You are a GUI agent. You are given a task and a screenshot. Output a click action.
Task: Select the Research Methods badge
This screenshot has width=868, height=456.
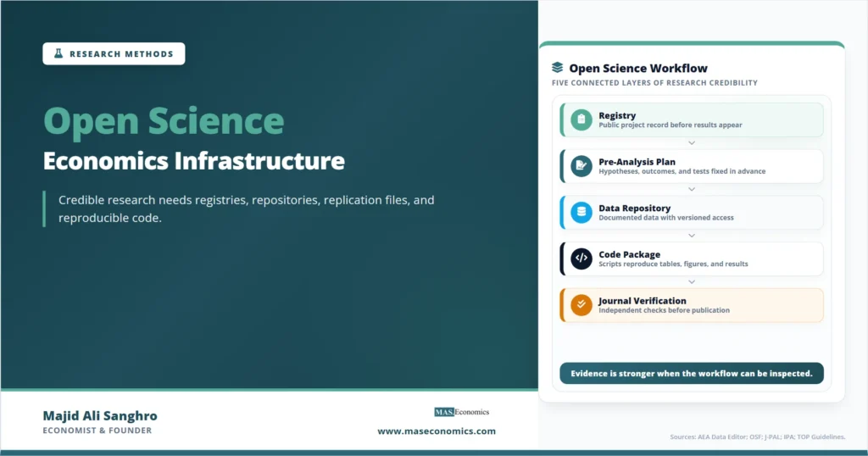(x=114, y=53)
